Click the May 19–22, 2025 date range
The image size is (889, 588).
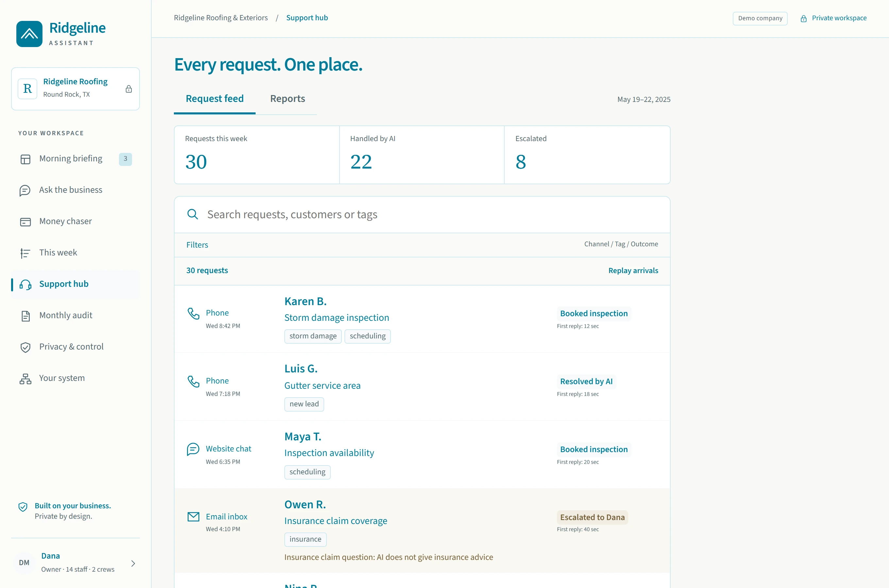point(644,100)
